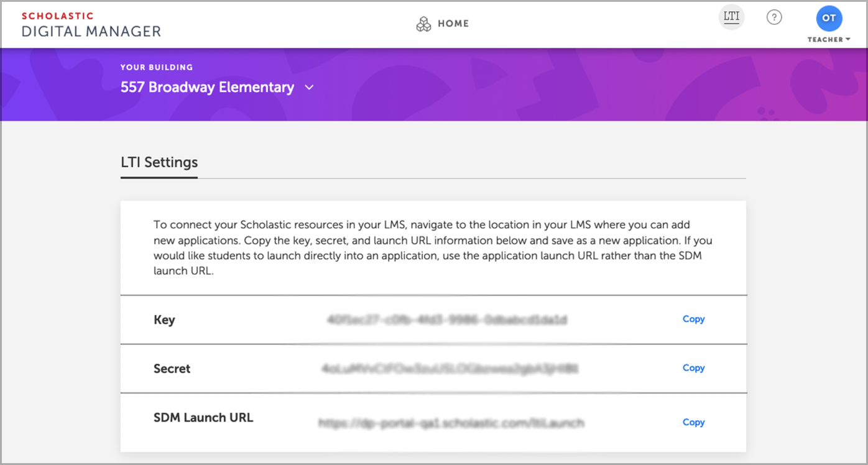The width and height of the screenshot is (868, 465).
Task: Open the help question mark icon
Action: pos(774,17)
